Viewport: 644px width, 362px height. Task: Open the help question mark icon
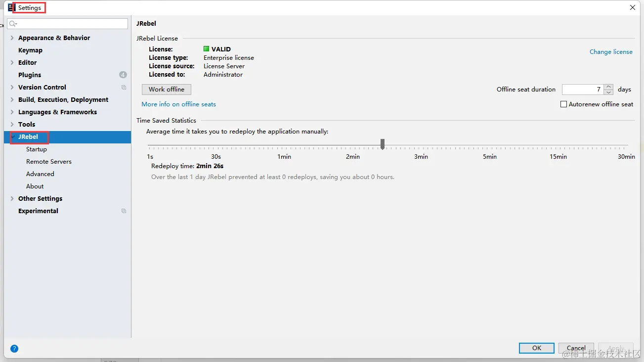(x=14, y=349)
